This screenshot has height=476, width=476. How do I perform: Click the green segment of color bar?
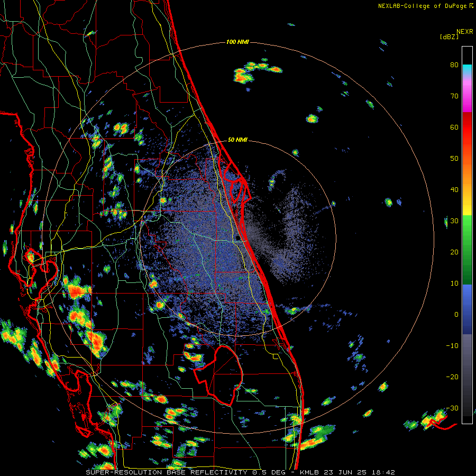pos(467,250)
